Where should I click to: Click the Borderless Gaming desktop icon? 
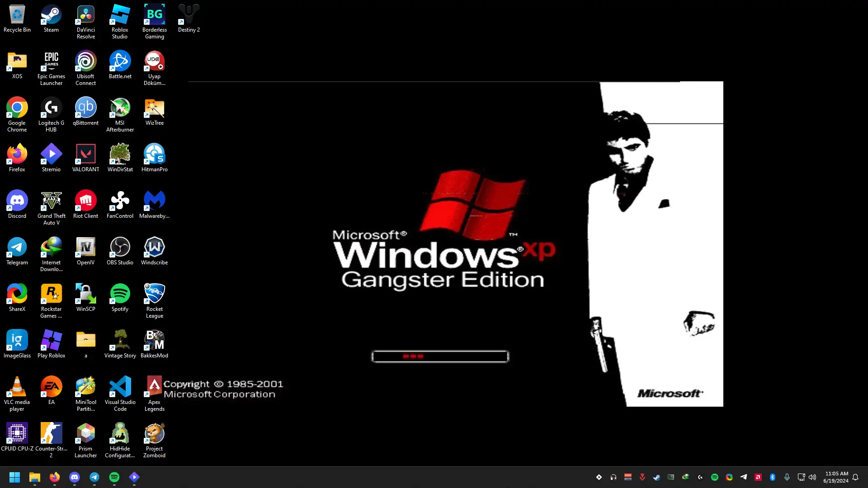click(x=155, y=22)
